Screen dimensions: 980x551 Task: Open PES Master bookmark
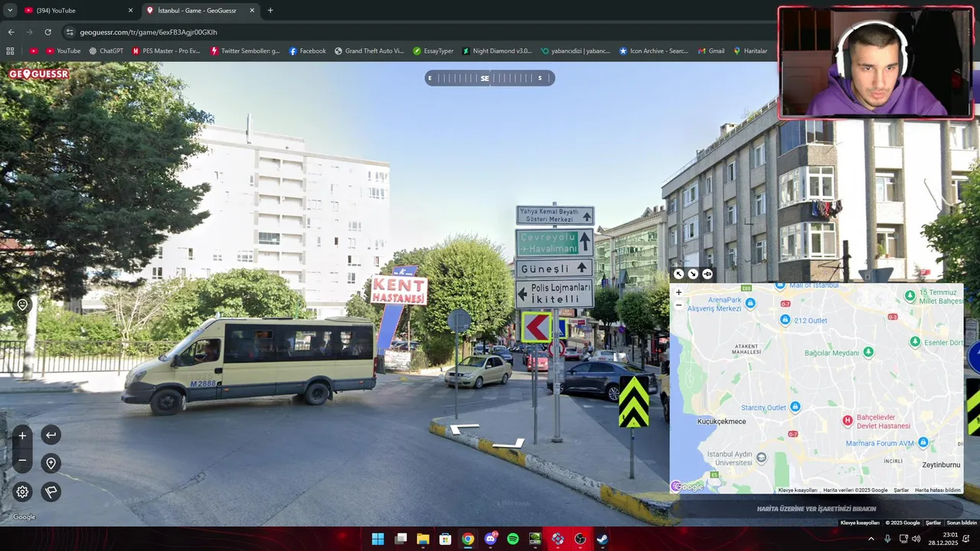166,51
